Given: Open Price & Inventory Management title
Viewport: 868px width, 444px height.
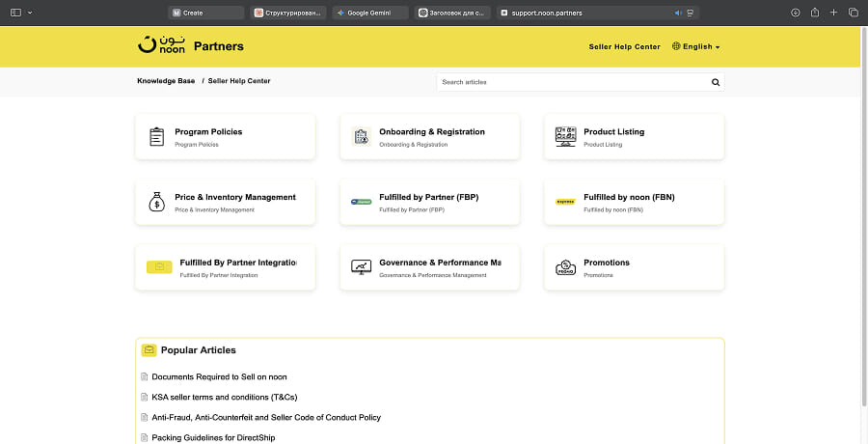Looking at the screenshot, I should 235,197.
